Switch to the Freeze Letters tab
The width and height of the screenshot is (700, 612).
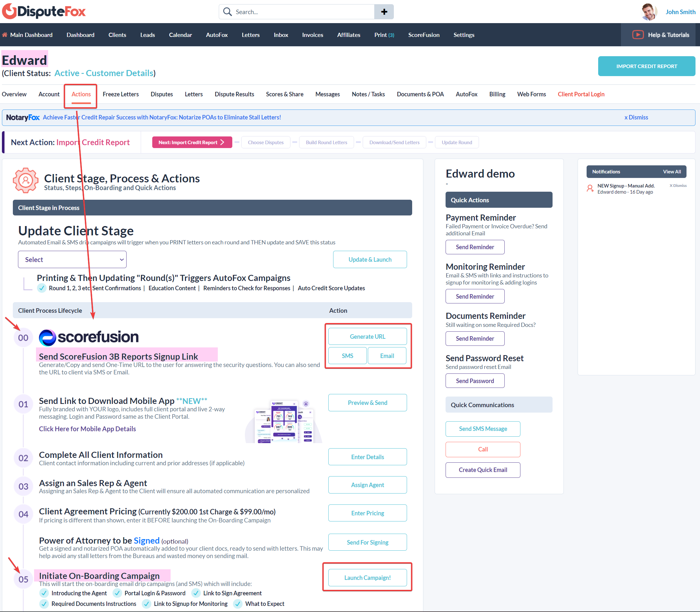120,94
